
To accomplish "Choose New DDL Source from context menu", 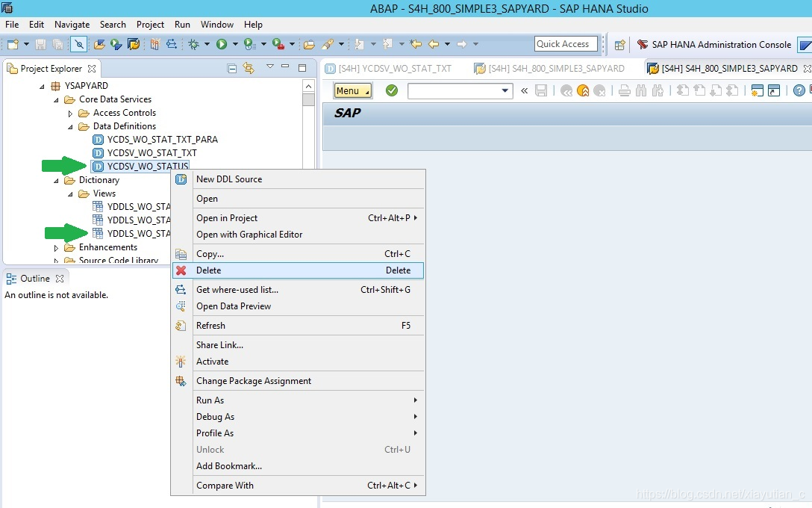I will pyautogui.click(x=299, y=179).
